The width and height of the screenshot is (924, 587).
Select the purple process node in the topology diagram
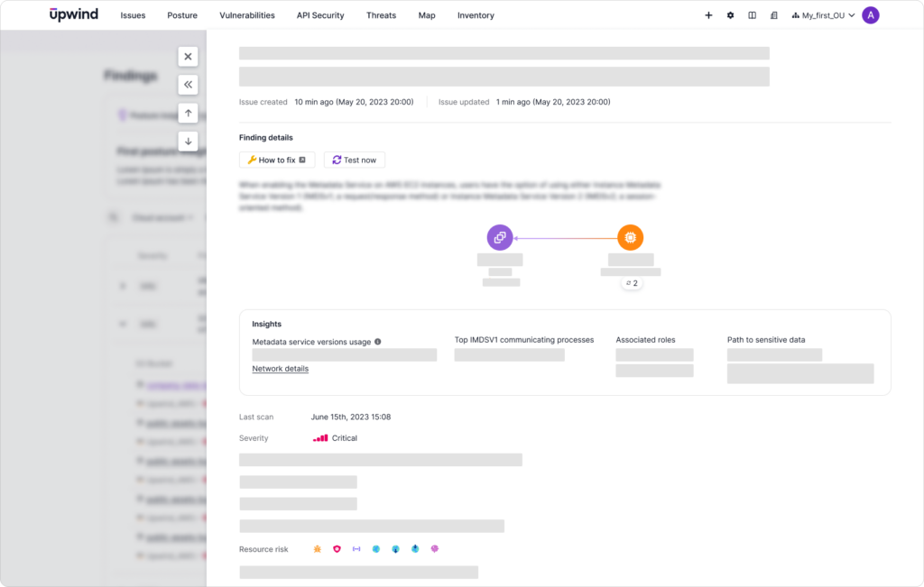(500, 237)
